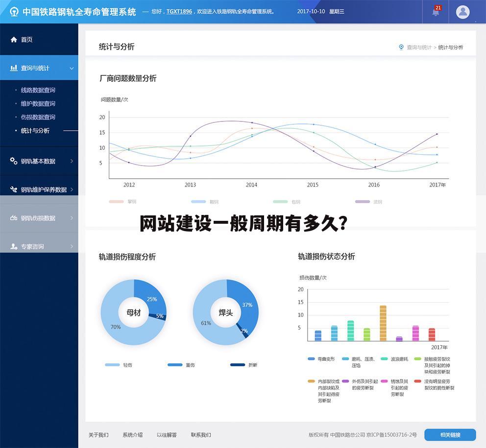The image size is (486, 448).
Task: Click the tall orange bar in 轨道损伤状态分析
Action: pyautogui.click(x=383, y=323)
